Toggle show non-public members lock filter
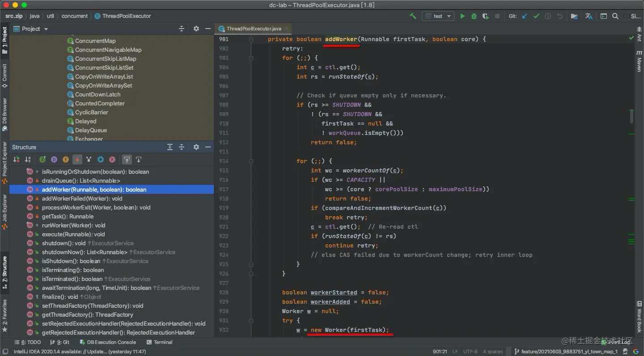This screenshot has height=356, width=644. pos(77,159)
